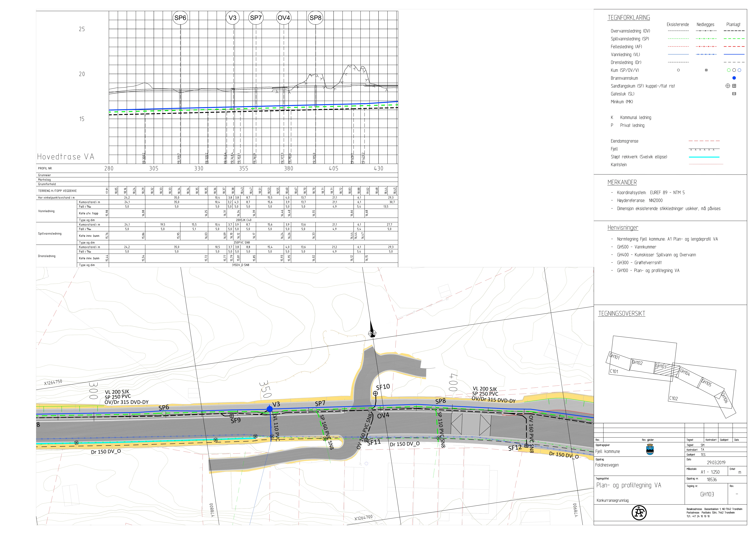Click the Fjell kommune coat of arms
756x534 pixels.
pos(650,449)
